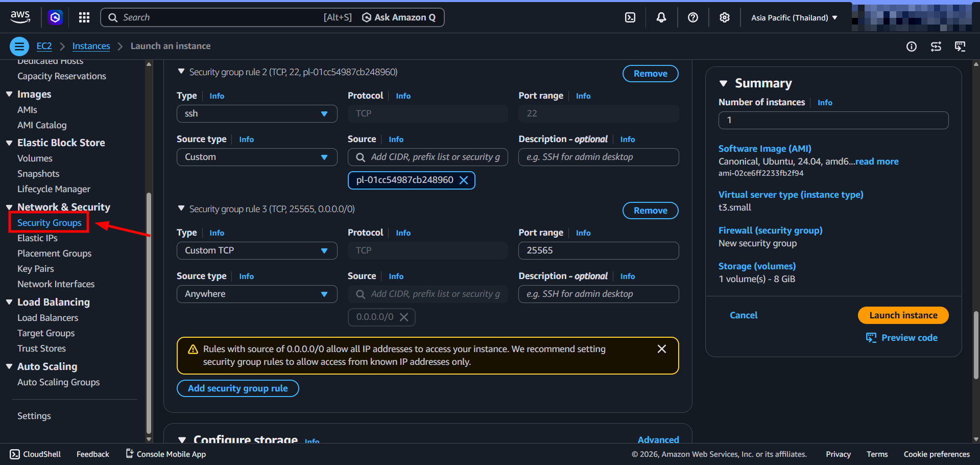Open Advanced link in Configure storage
Screen dimensions: 980x465
click(x=658, y=439)
